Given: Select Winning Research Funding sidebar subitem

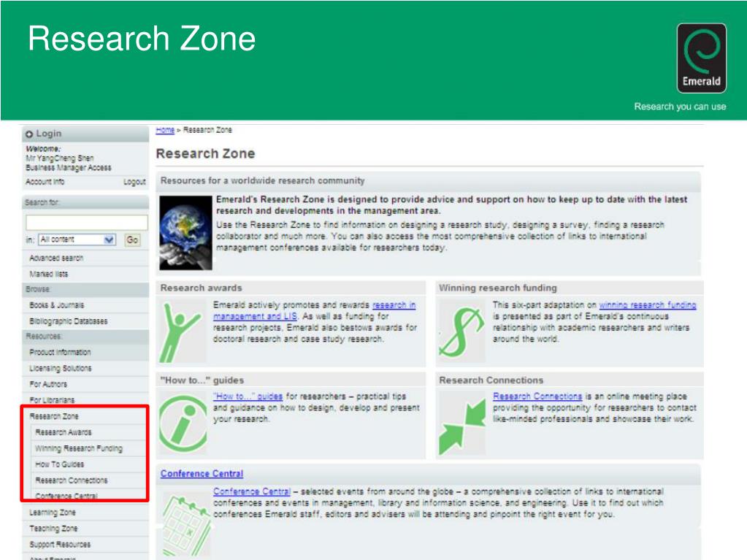Looking at the screenshot, I should [79, 448].
